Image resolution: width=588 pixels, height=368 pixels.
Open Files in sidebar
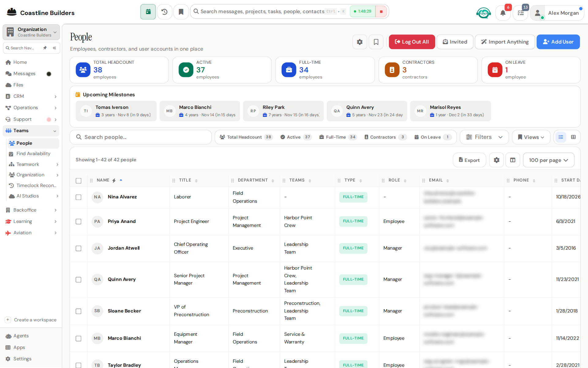point(31,85)
